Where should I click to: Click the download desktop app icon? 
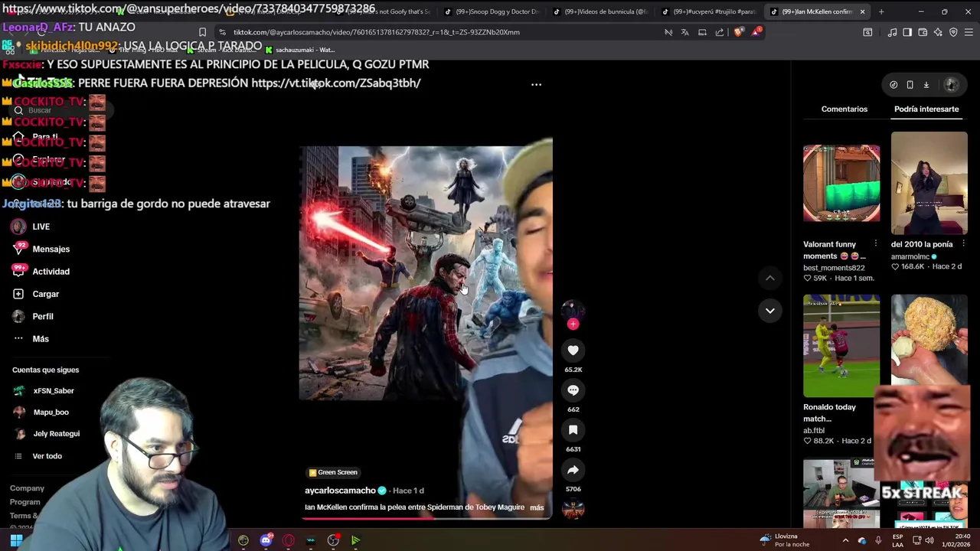926,85
